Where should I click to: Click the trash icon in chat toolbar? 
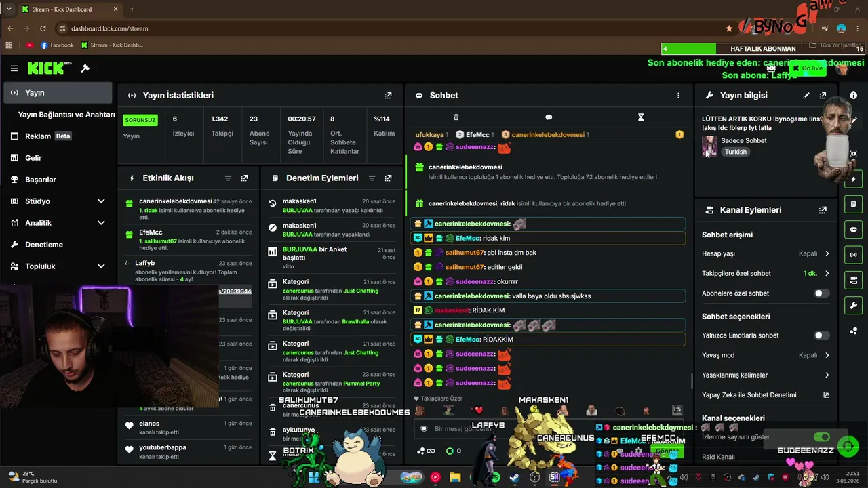click(456, 117)
